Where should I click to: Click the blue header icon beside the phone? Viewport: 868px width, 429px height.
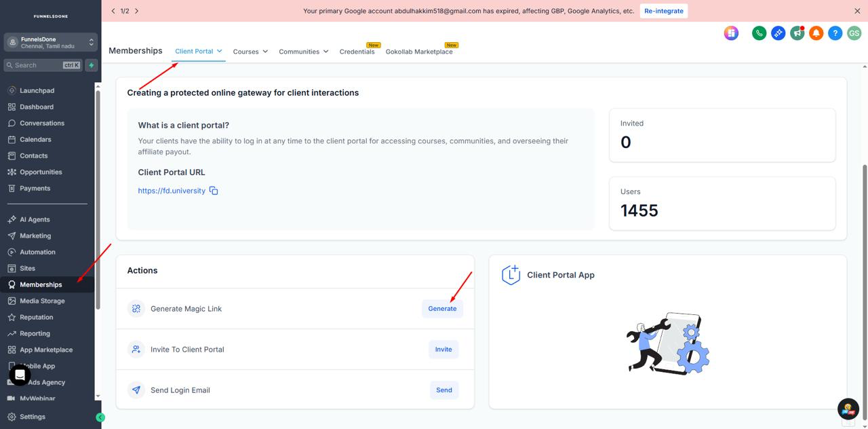click(x=778, y=33)
